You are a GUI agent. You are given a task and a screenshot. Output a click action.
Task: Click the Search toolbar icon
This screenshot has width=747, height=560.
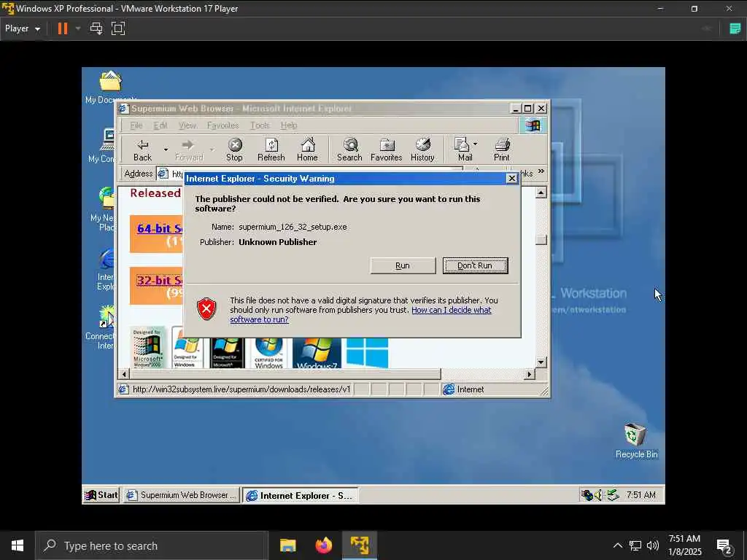(x=349, y=149)
